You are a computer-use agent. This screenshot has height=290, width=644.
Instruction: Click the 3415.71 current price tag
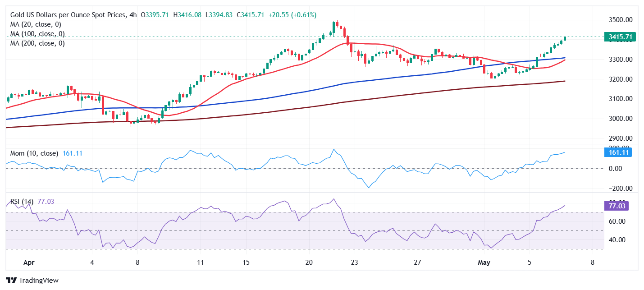[619, 37]
